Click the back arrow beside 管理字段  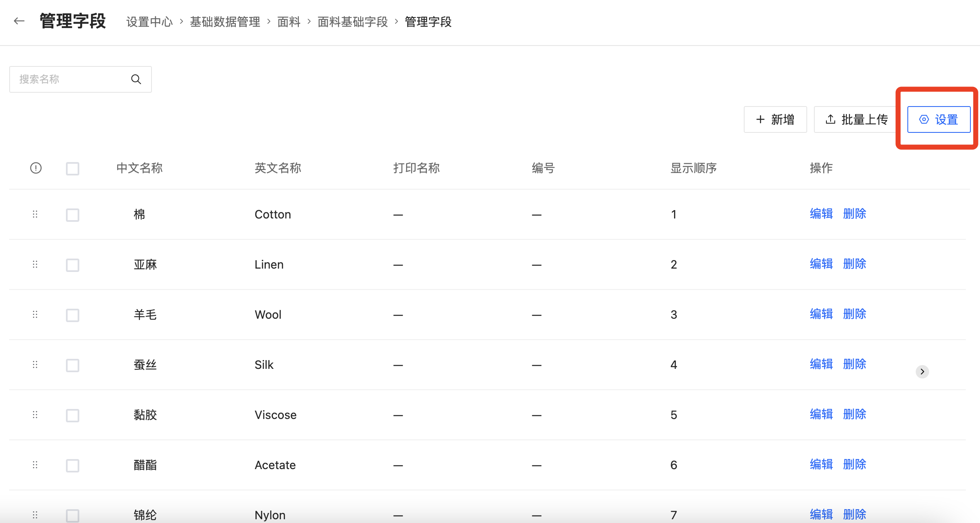coord(19,21)
